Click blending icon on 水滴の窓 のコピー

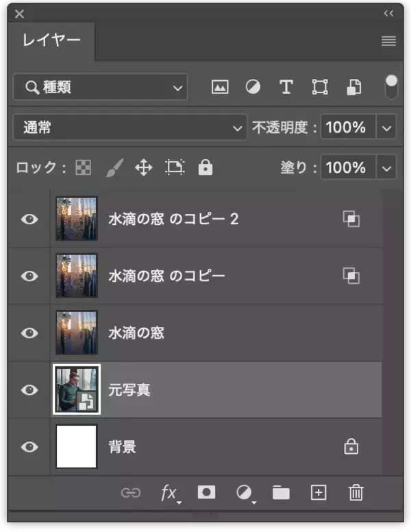tap(351, 276)
